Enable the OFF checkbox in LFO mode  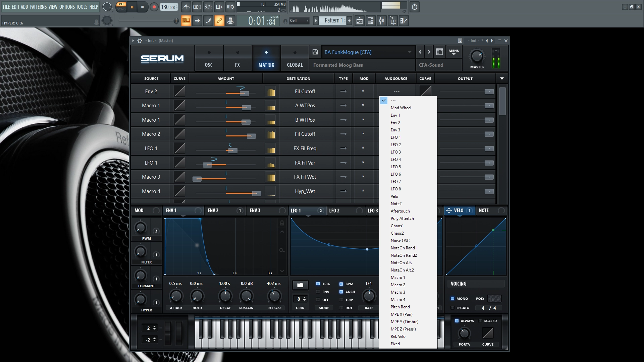318,300
